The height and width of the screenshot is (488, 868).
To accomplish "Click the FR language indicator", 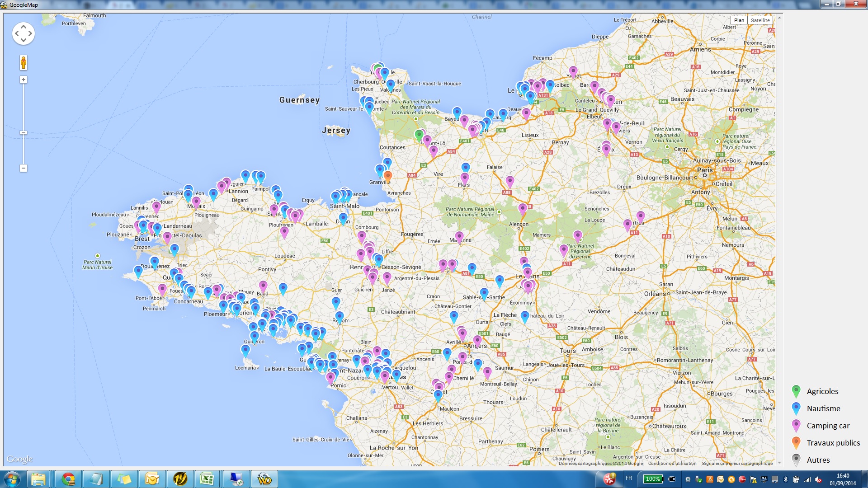I will coord(629,478).
